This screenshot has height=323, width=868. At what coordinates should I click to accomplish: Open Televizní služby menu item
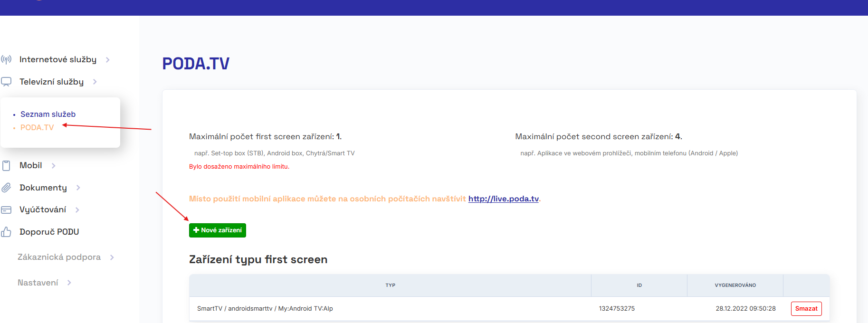[x=51, y=82]
